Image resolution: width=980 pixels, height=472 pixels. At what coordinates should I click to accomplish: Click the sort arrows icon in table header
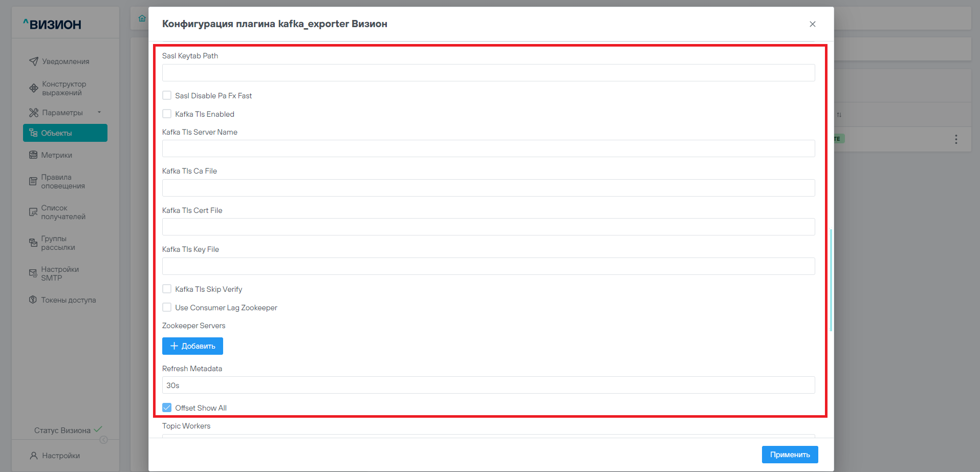tap(839, 115)
